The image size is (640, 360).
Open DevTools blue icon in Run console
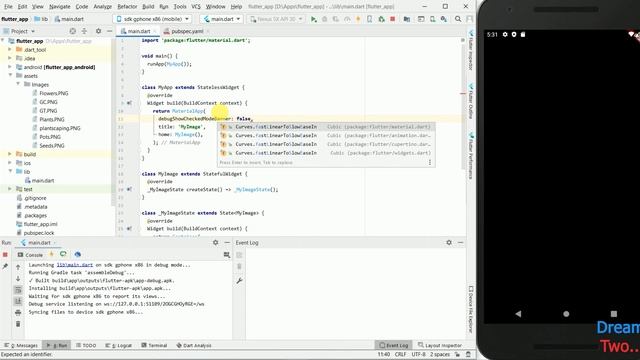(x=78, y=254)
